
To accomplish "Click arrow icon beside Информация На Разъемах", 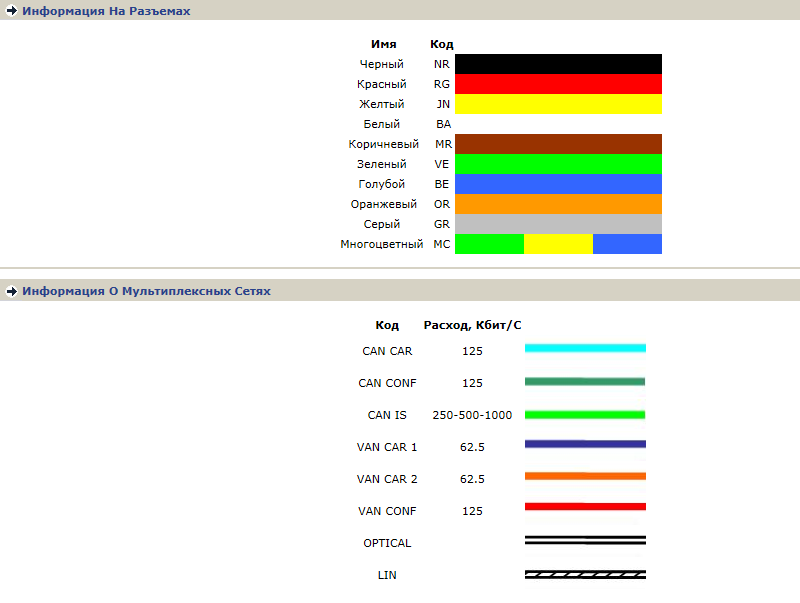I will pos(12,11).
